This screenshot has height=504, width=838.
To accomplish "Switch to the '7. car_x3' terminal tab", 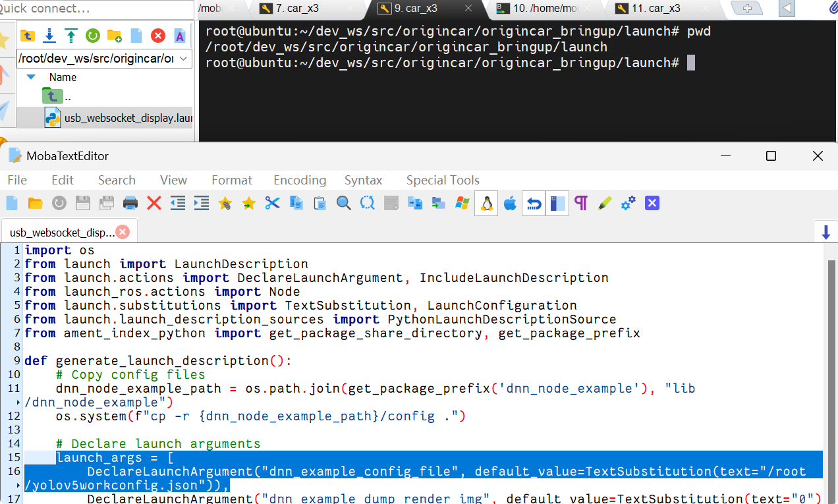I will click(x=306, y=9).
